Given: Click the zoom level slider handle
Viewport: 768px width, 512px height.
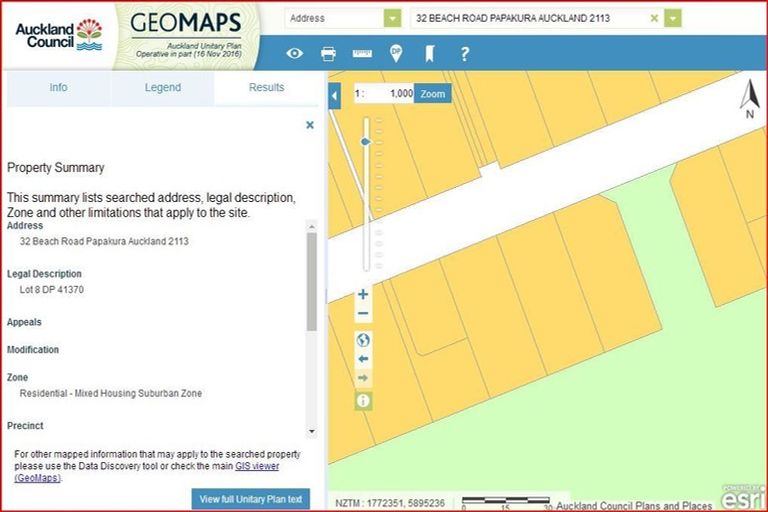Looking at the screenshot, I should pos(366,142).
